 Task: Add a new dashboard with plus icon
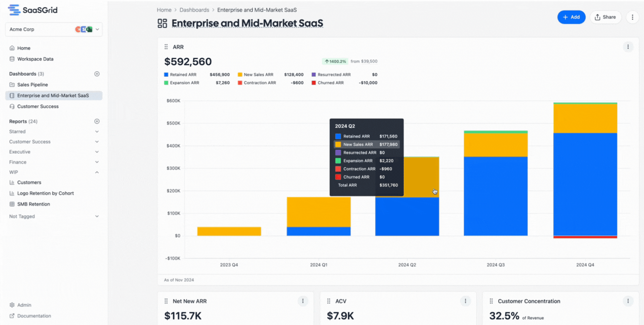point(97,74)
